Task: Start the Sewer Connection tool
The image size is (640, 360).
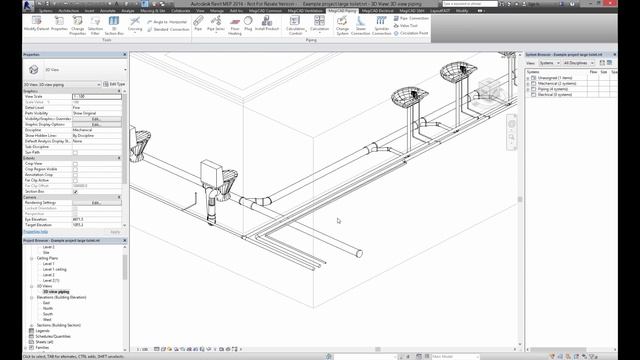Action: coord(360,25)
